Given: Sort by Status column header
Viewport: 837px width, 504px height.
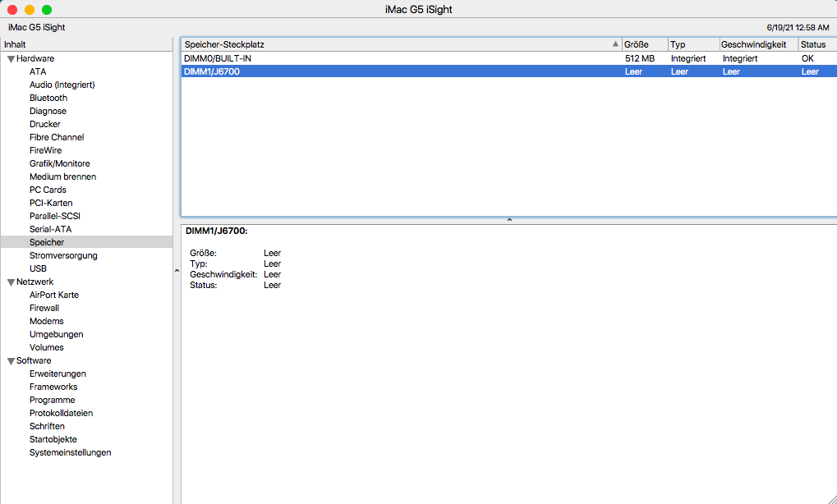Looking at the screenshot, I should tap(818, 44).
